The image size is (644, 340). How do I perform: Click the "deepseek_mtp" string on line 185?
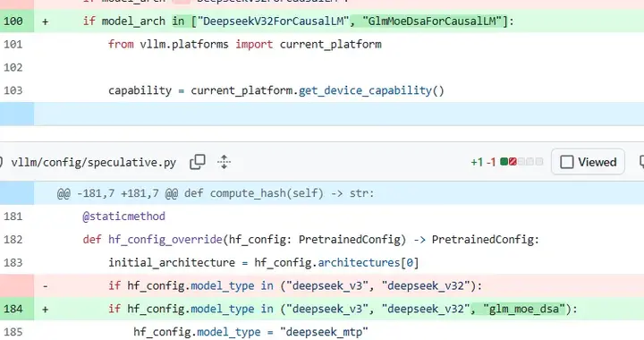[324, 331]
